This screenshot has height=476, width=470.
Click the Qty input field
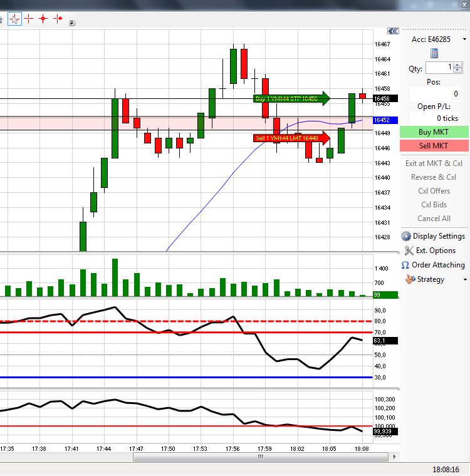(x=440, y=68)
